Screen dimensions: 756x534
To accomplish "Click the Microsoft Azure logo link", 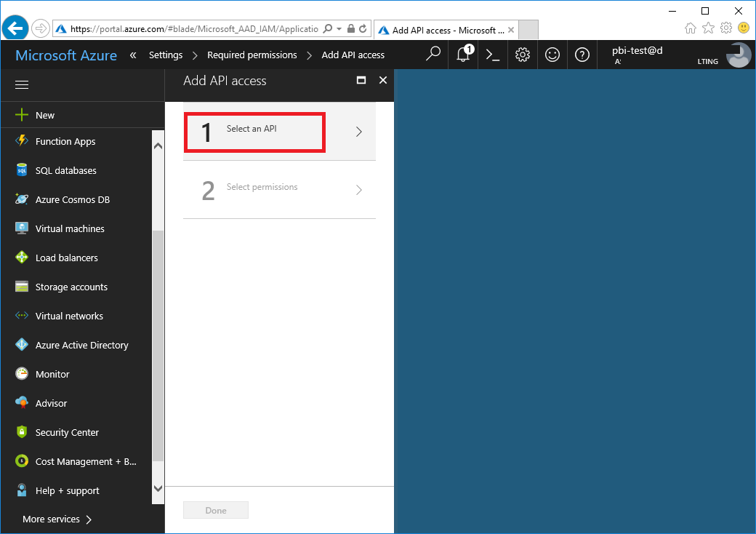I will [x=66, y=55].
